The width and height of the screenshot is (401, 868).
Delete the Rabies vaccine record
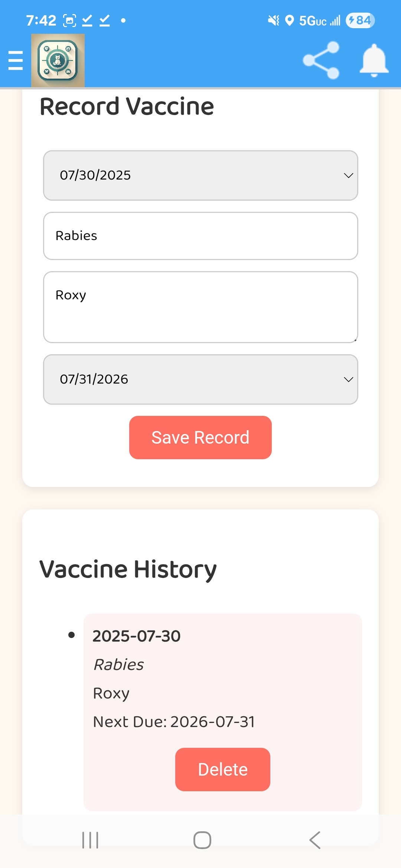(223, 769)
